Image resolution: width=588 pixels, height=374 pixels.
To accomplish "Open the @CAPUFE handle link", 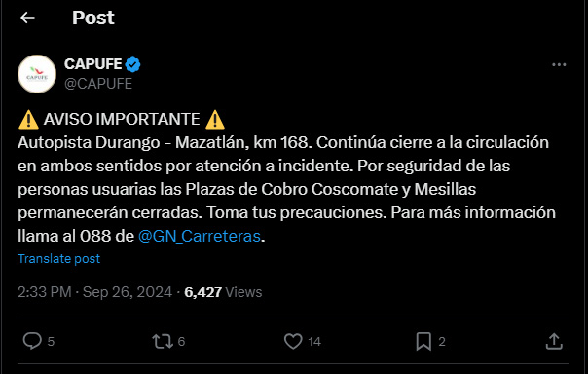I will pos(98,84).
